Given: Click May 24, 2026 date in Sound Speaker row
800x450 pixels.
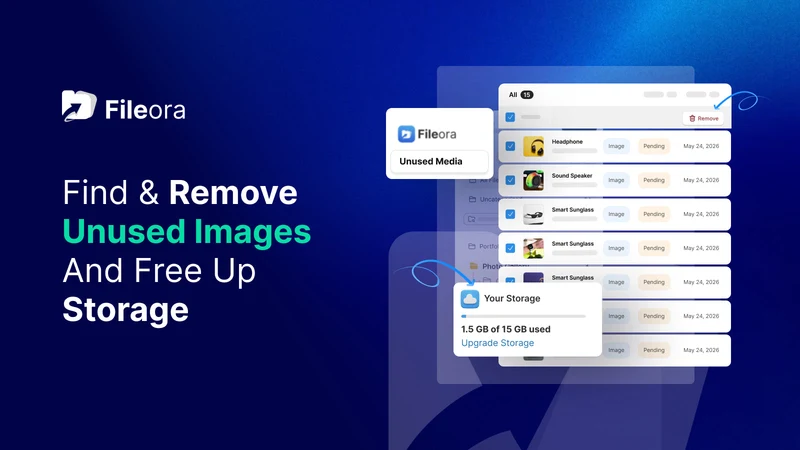Looking at the screenshot, I should 701,180.
